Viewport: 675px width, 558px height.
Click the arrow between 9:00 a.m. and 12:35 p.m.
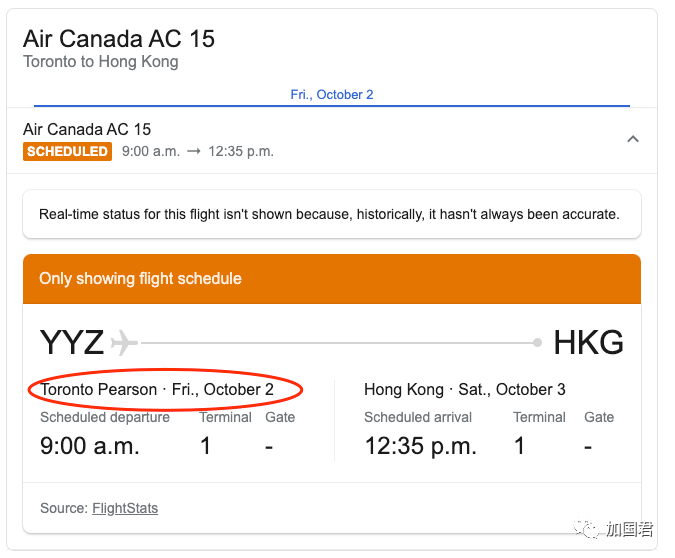tap(193, 152)
